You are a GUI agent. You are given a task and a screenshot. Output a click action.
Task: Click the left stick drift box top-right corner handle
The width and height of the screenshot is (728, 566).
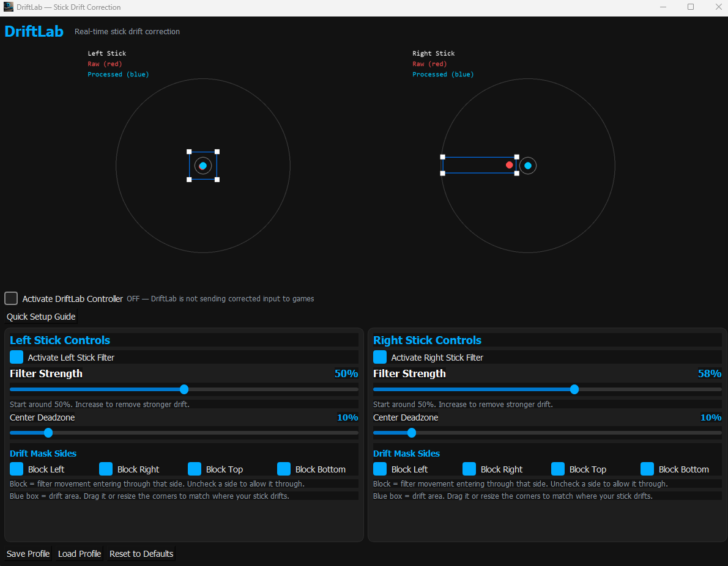(217, 152)
